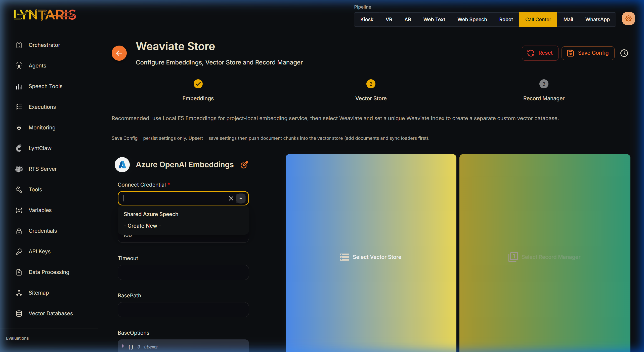
Task: Click the Speech Tools bars icon
Action: (x=19, y=87)
